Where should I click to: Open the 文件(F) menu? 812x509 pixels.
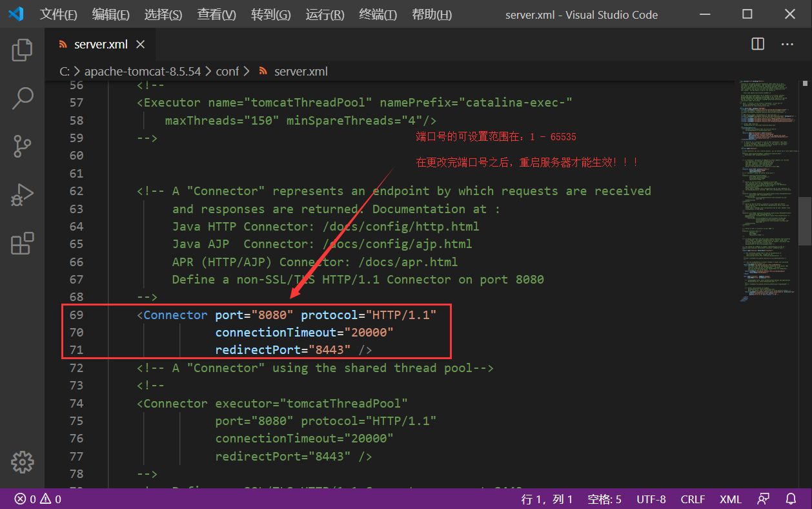coord(59,14)
